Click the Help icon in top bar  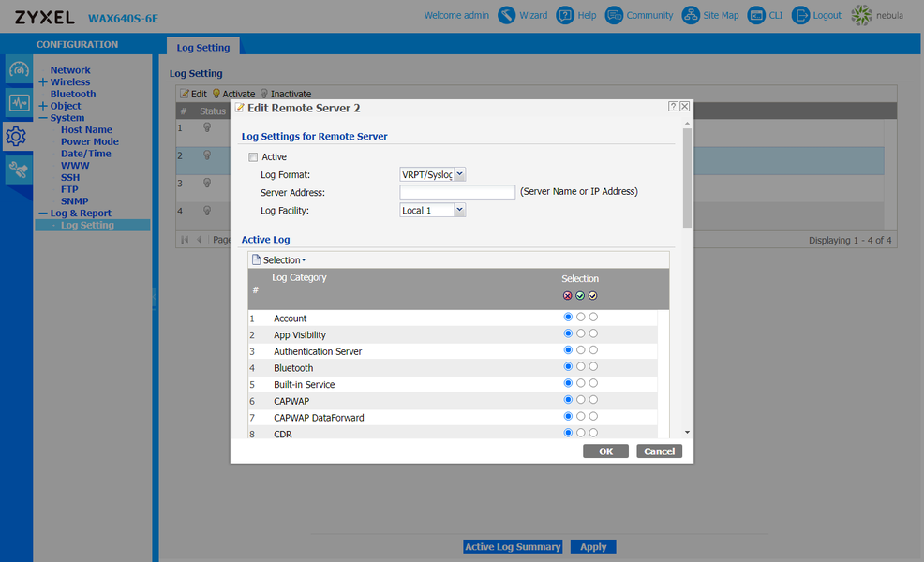(565, 15)
